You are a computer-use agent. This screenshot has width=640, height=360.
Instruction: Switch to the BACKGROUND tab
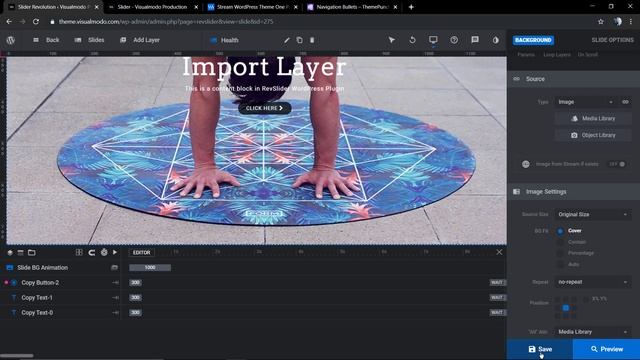click(x=533, y=40)
